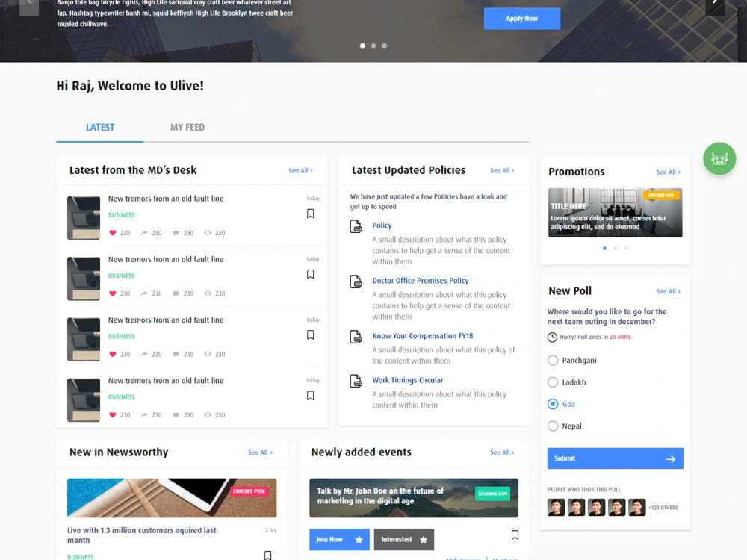
Task: Join Now for the marketing talk
Action: 339,540
